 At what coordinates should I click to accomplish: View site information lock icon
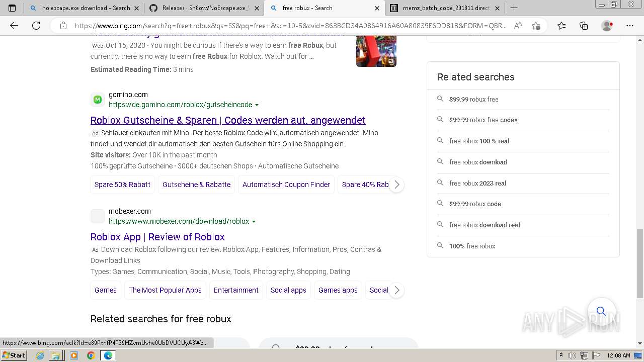click(x=63, y=26)
